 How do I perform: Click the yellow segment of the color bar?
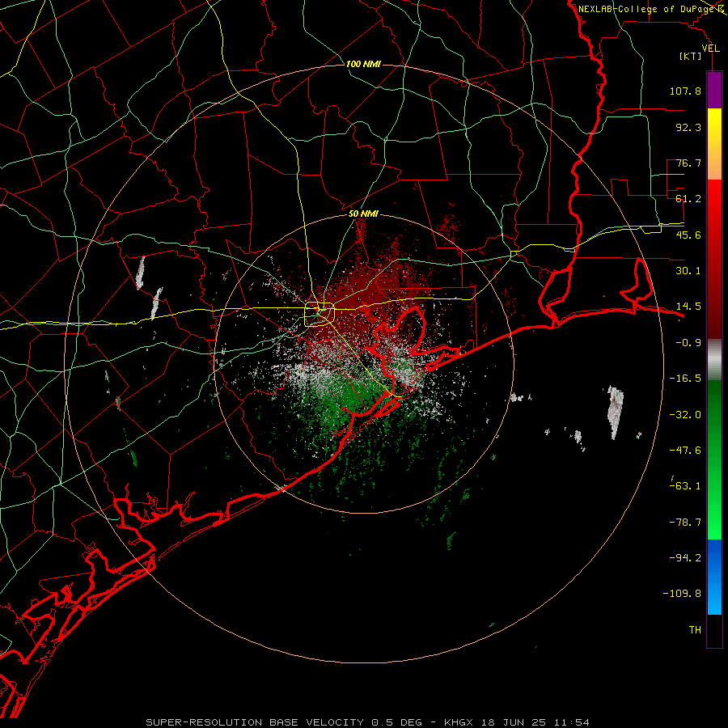pyautogui.click(x=714, y=144)
